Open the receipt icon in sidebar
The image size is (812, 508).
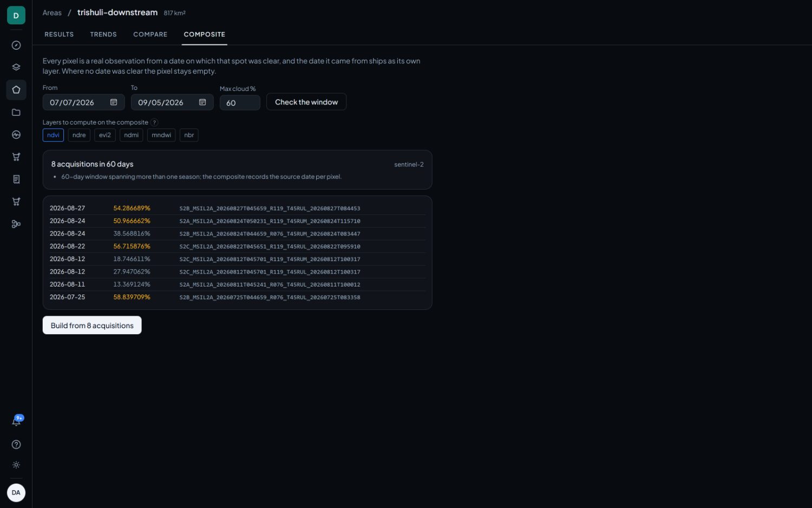[x=16, y=179]
